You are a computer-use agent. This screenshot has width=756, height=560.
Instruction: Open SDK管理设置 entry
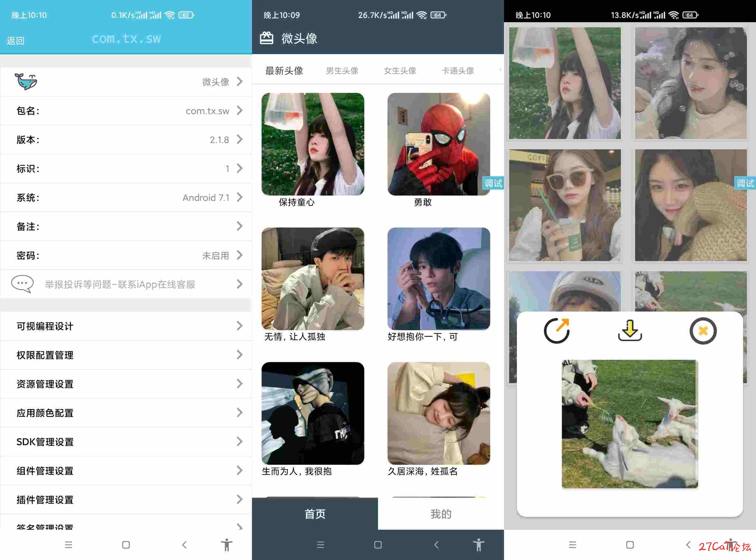[x=126, y=442]
